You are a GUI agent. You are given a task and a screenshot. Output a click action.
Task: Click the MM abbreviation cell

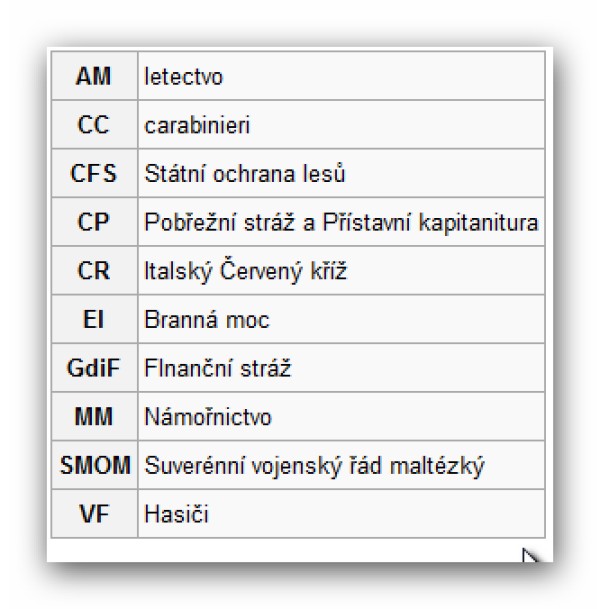point(93,417)
